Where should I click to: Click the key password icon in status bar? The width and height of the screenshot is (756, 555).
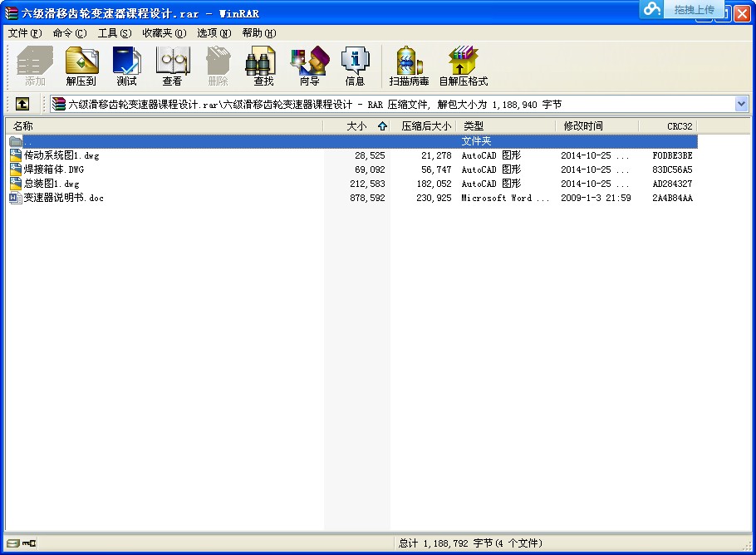[x=29, y=543]
